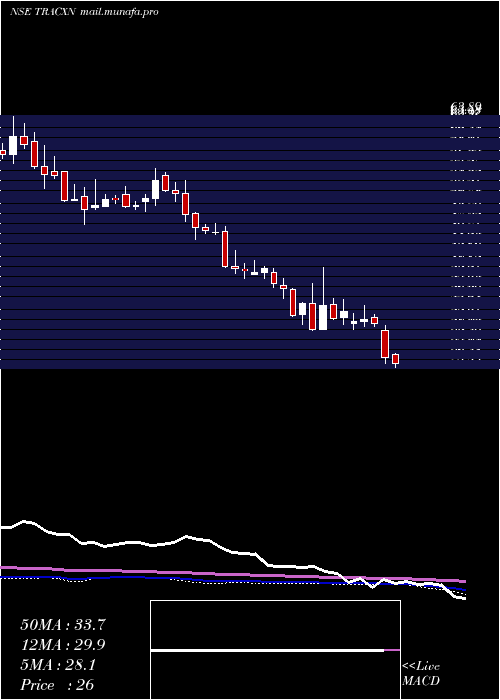500x700 pixels.
Task: Click the mail.munafa.pro watermark text
Action: (120, 12)
